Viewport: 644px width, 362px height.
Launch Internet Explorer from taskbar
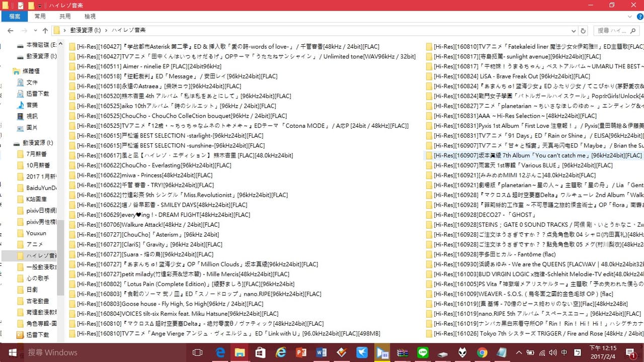click(281, 352)
